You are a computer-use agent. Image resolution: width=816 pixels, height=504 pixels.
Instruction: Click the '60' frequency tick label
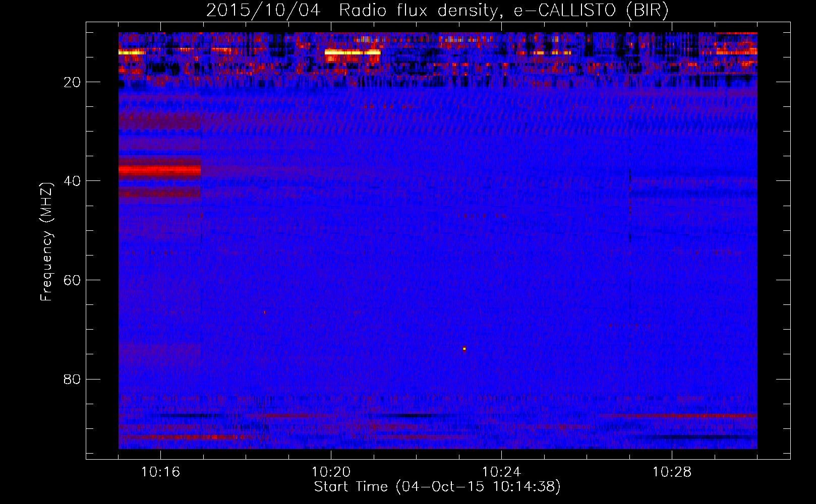click(73, 280)
